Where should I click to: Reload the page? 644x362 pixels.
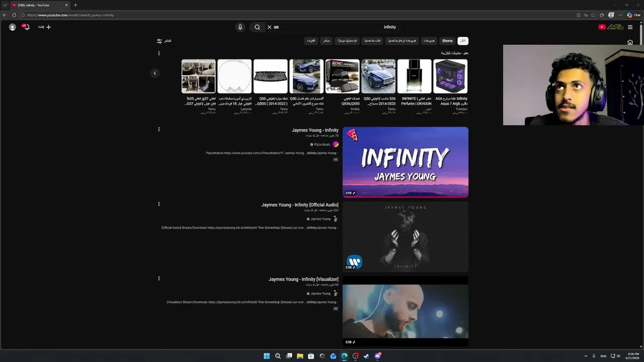(14, 15)
